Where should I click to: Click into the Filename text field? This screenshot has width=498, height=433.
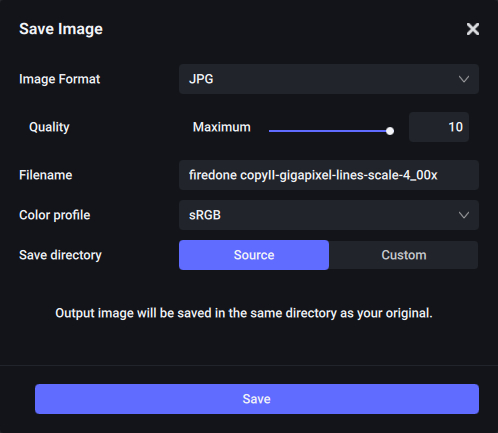[x=329, y=175]
